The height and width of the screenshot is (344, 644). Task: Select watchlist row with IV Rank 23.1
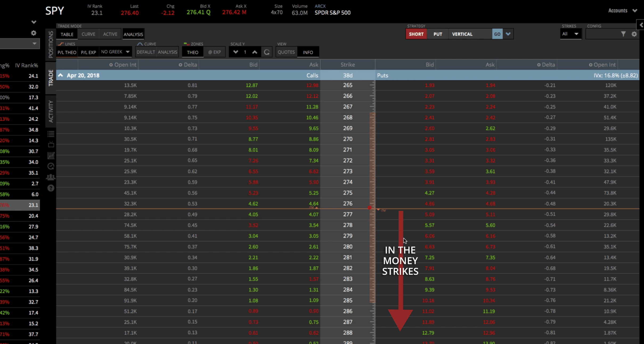(x=20, y=205)
